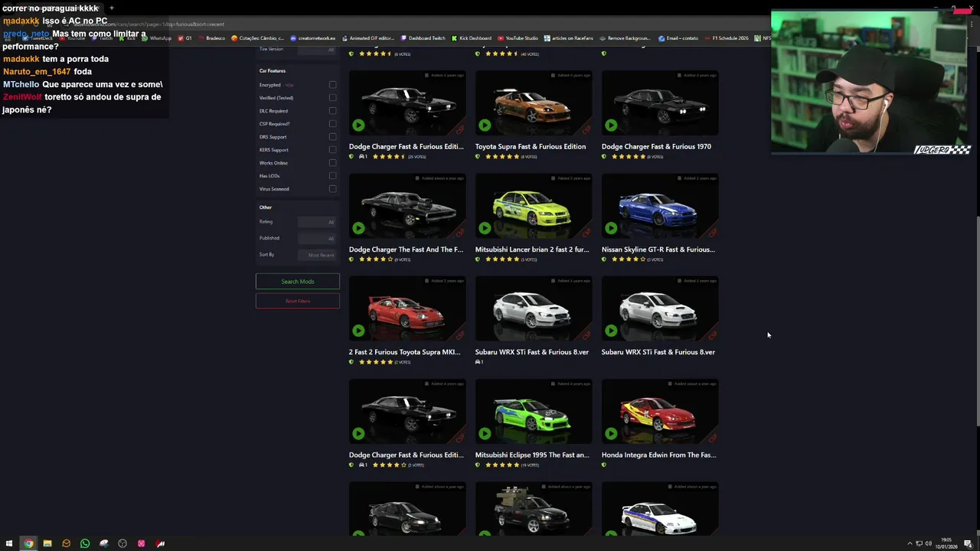Open Chrome from the taskbar
980x551 pixels.
click(28, 543)
